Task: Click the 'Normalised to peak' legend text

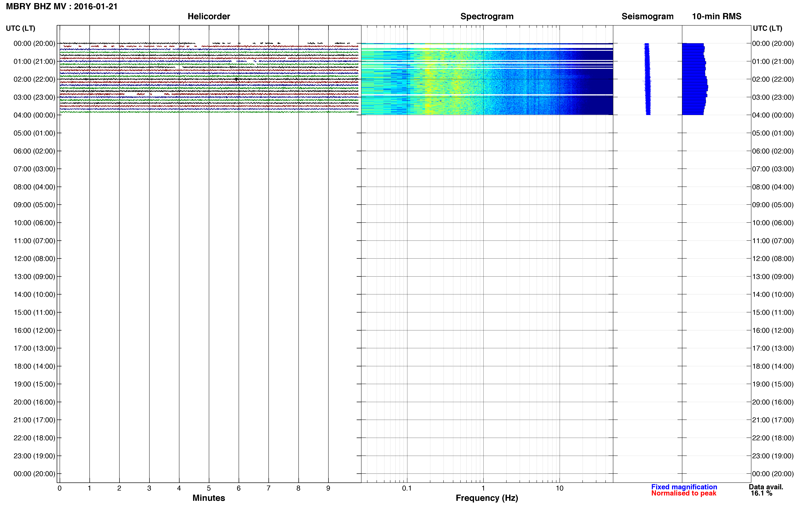Action: point(684,493)
